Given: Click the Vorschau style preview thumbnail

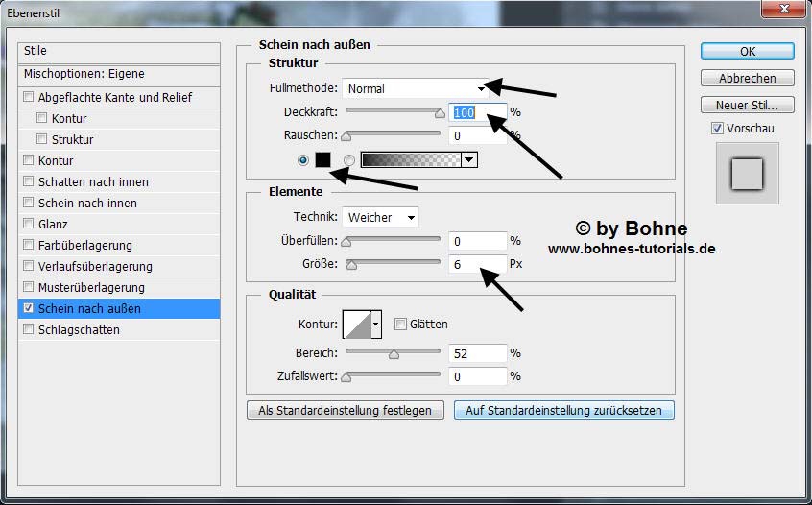Looking at the screenshot, I should click(x=747, y=174).
